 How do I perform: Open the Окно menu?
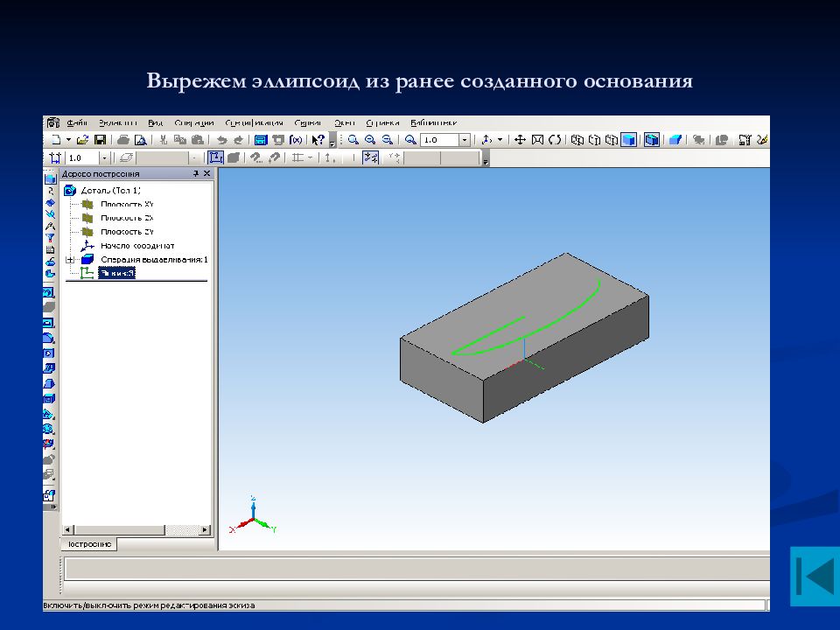tap(344, 122)
